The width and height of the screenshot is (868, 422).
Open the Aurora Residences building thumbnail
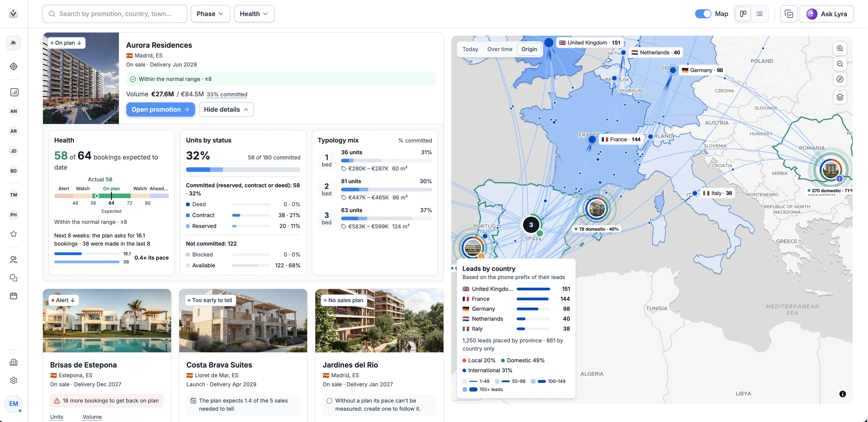pyautogui.click(x=81, y=78)
